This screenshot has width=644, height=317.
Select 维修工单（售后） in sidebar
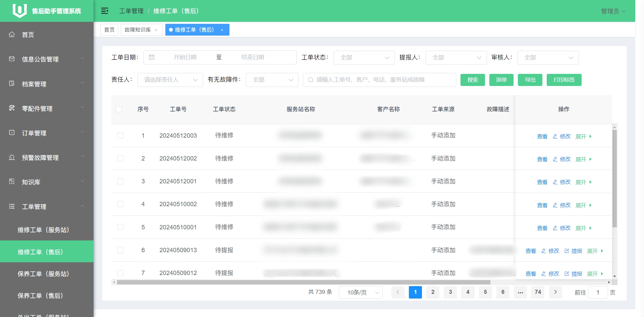click(47, 252)
